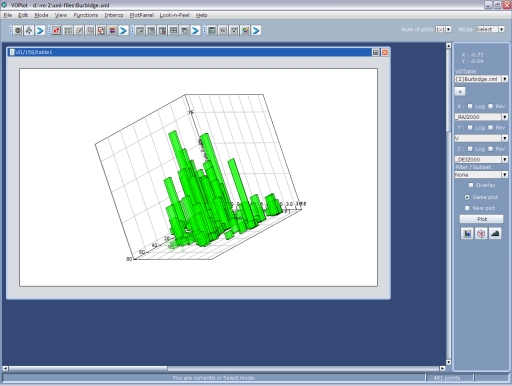The height and width of the screenshot is (386, 512).
Task: Open the Z column _DEJ2000 dropdown
Action: 481,160
